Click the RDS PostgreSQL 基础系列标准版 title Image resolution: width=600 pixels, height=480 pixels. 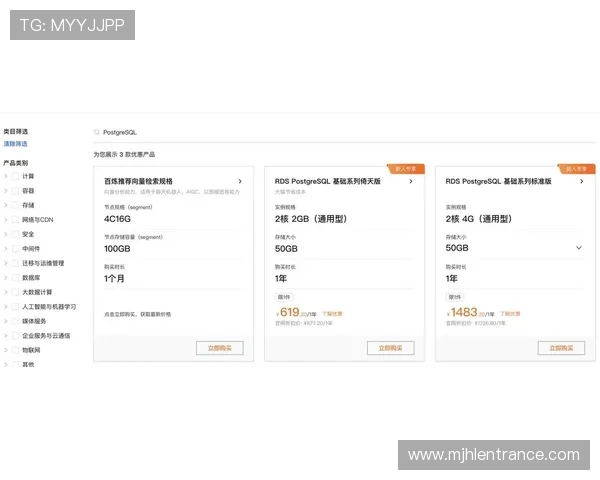[x=499, y=181]
